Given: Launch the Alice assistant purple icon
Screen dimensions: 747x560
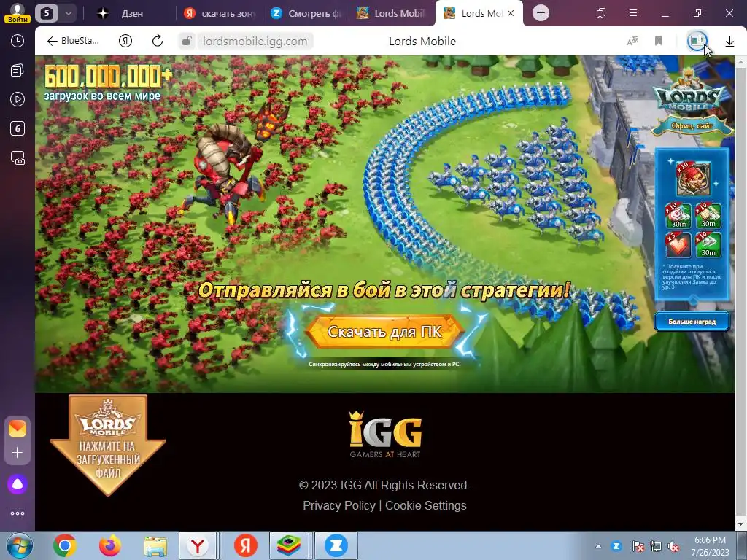Looking at the screenshot, I should [x=18, y=484].
